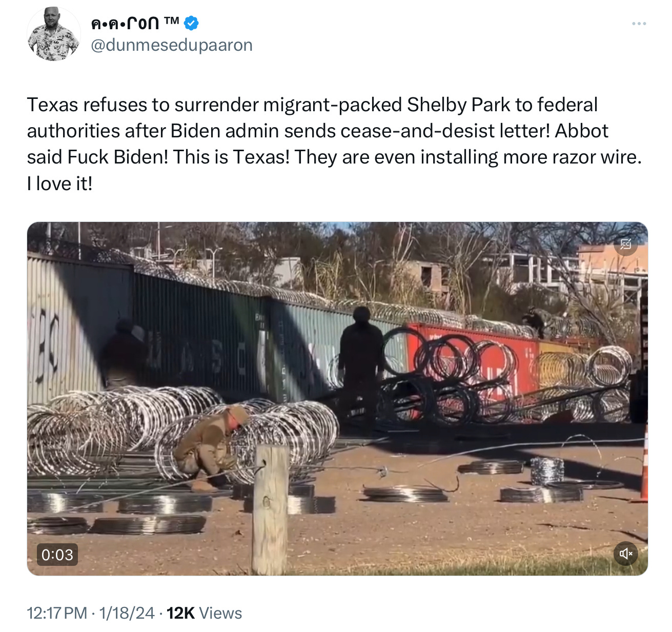Screen dimensions: 672x632
Task: Open the tweet's more options menu
Action: (639, 24)
